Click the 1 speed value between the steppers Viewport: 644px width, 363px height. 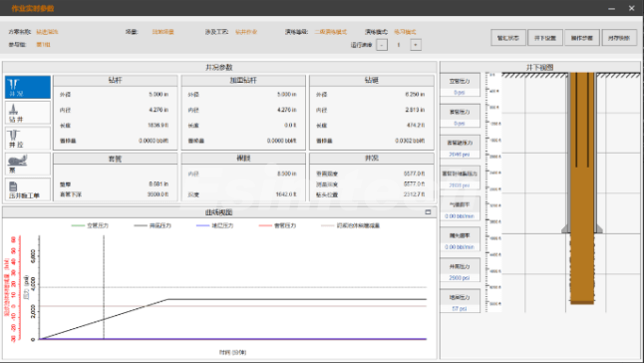click(399, 45)
